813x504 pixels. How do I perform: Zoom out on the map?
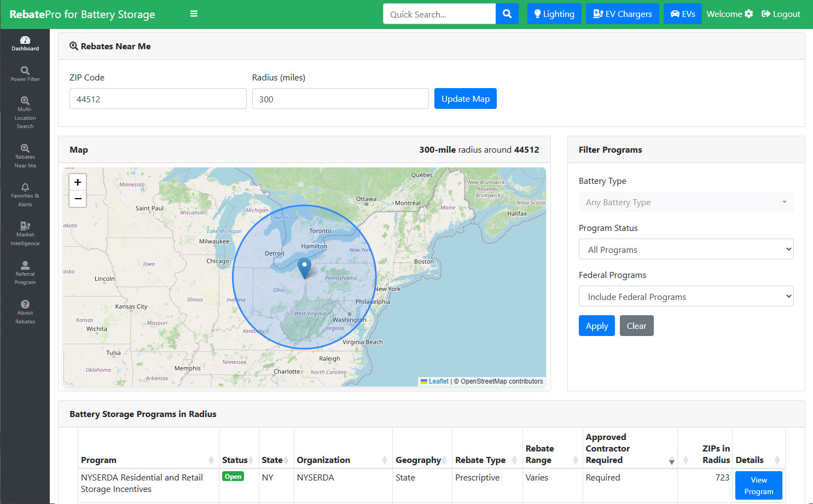coord(78,199)
